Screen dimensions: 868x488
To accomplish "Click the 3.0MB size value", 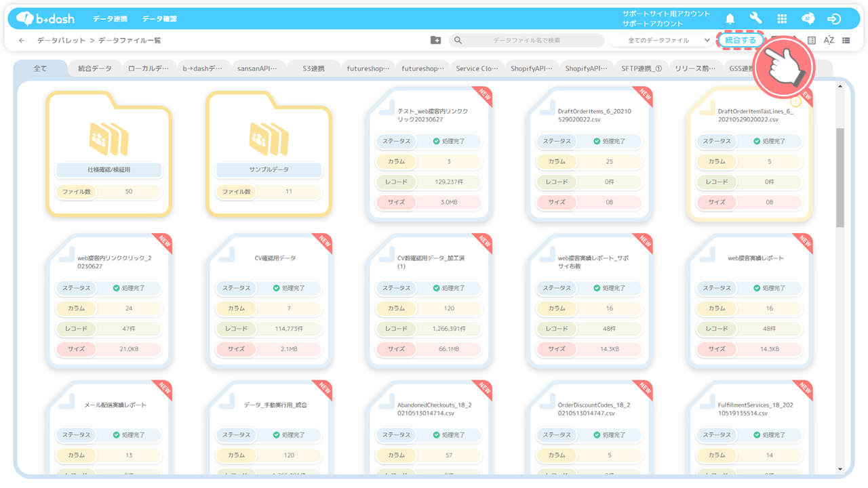I will coord(449,202).
